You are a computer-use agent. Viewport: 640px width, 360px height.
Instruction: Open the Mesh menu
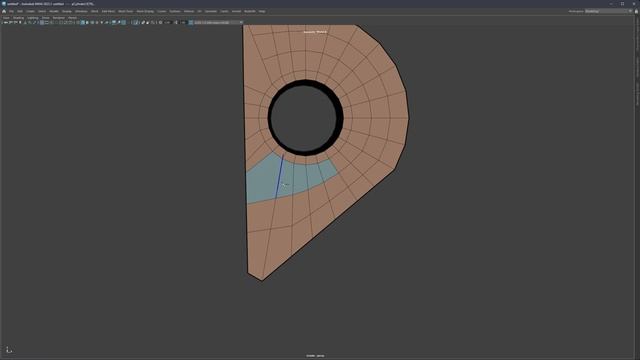click(95, 11)
